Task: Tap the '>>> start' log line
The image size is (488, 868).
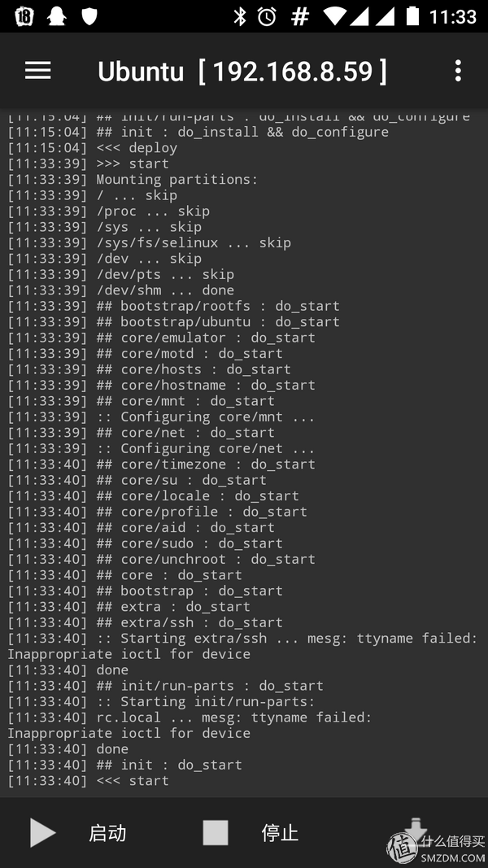Action: tap(88, 164)
